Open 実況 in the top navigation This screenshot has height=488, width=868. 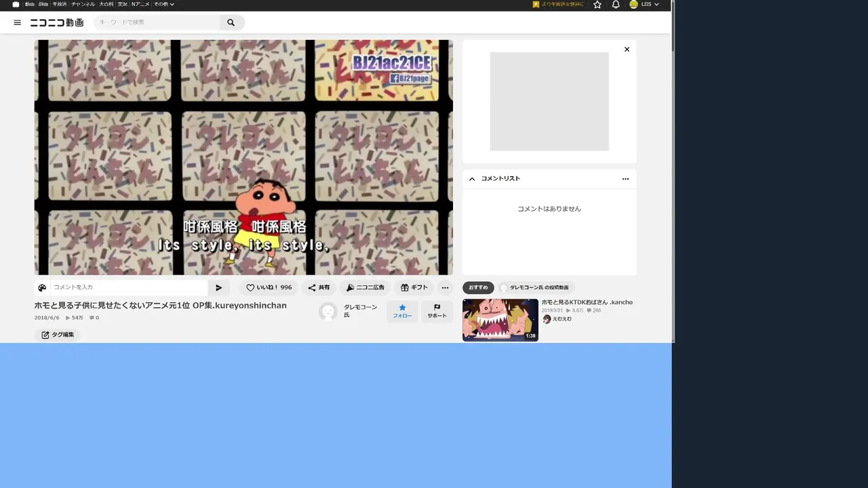123,4
